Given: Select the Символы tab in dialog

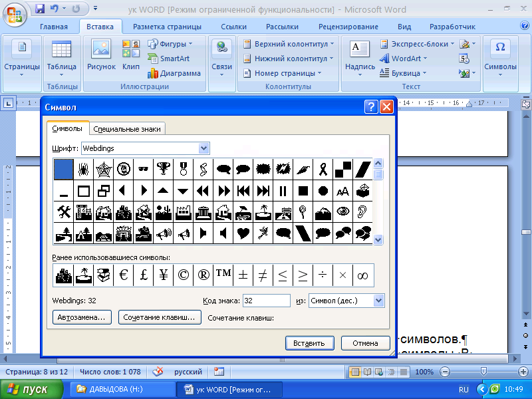Looking at the screenshot, I should (x=67, y=128).
